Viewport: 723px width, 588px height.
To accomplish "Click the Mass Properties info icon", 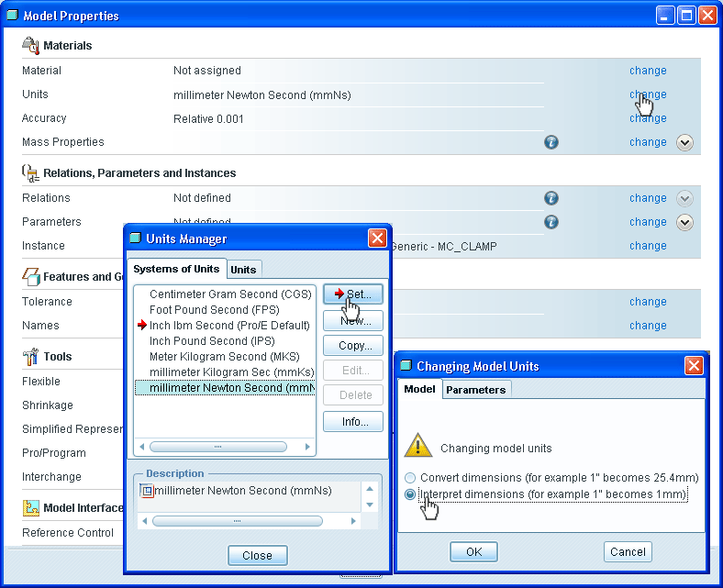I will point(551,142).
